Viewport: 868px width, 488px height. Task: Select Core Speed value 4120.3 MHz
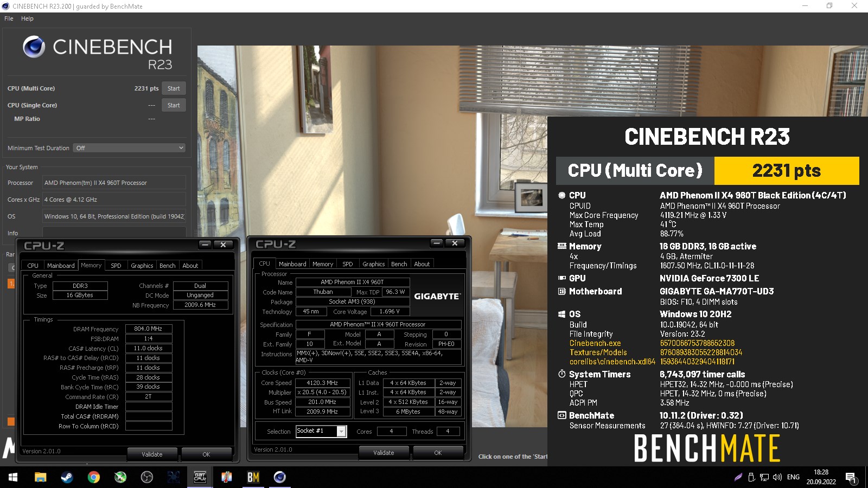322,383
